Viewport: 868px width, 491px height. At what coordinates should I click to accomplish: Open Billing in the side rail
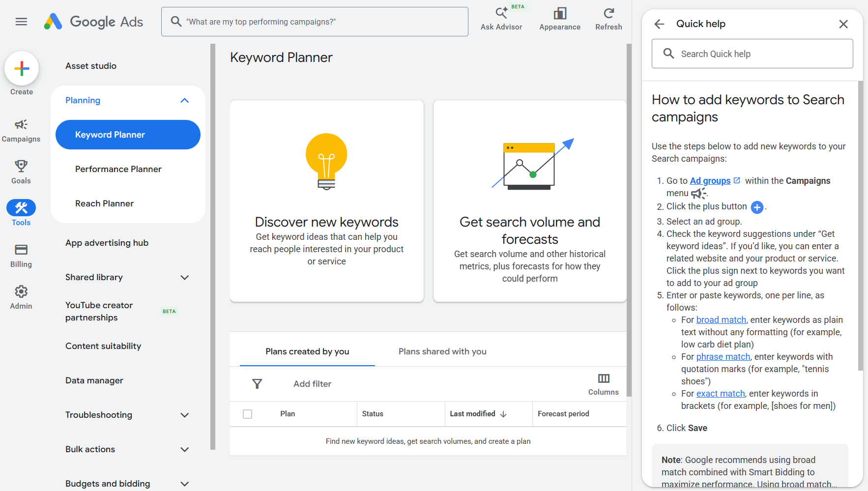coord(21,256)
